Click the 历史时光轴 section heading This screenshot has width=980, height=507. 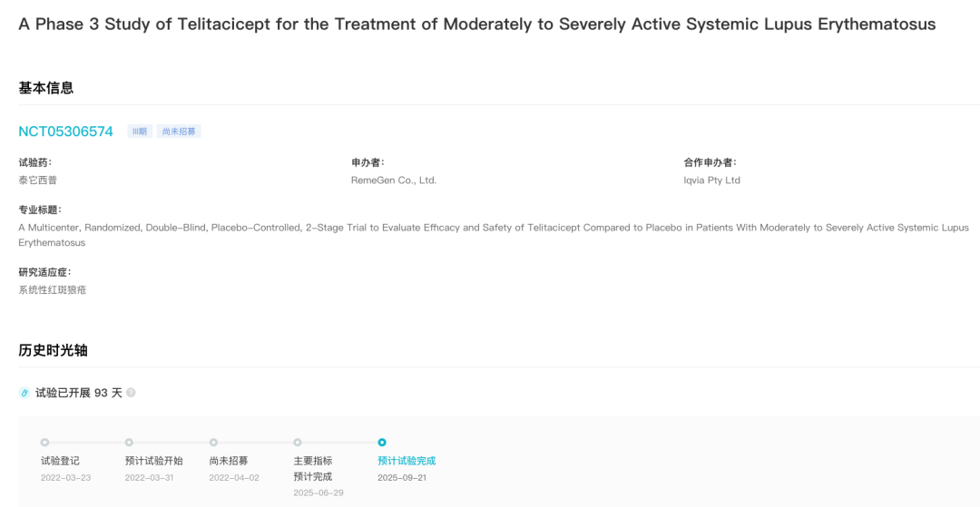[x=53, y=350]
